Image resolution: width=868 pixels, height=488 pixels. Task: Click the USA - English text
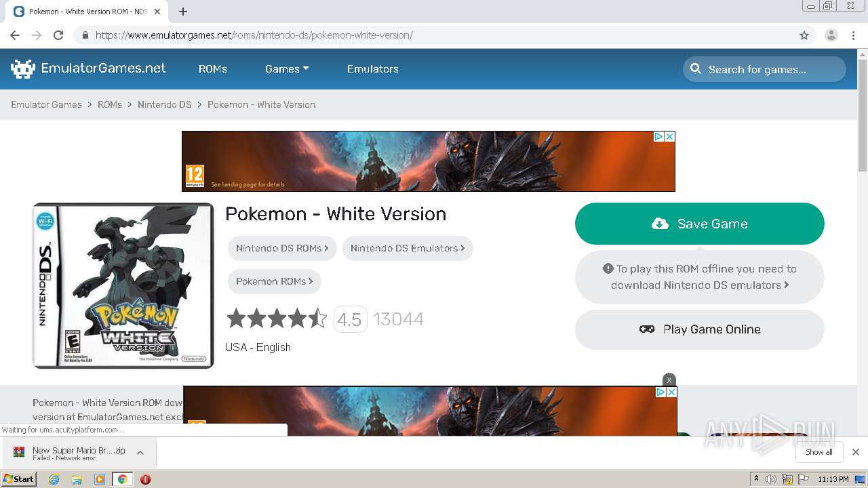(x=258, y=347)
